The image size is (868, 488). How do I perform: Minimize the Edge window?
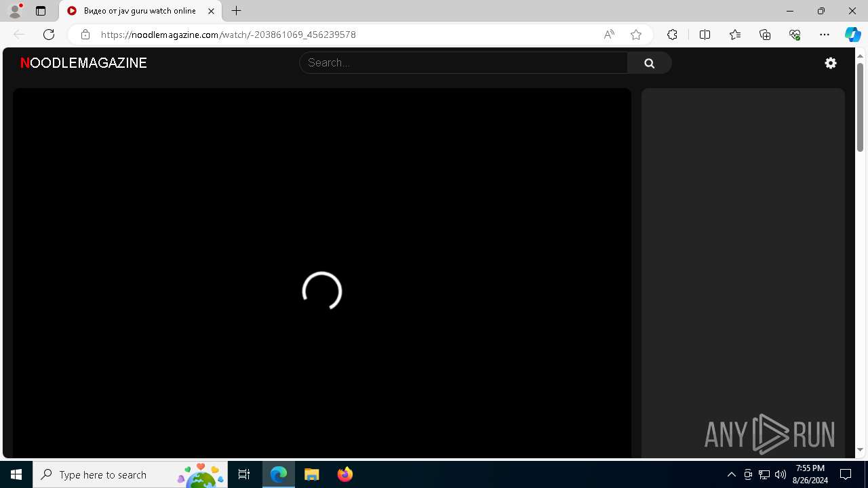pos(790,11)
